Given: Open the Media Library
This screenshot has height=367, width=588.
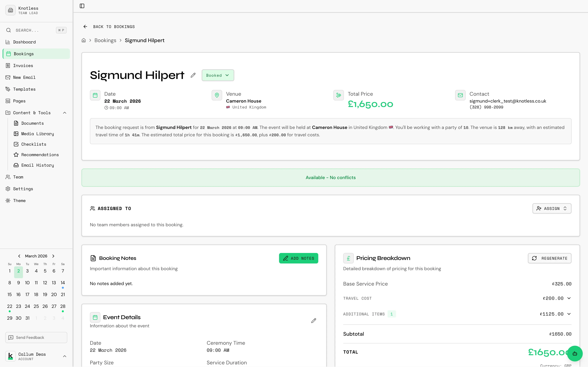Looking at the screenshot, I should pos(37,134).
